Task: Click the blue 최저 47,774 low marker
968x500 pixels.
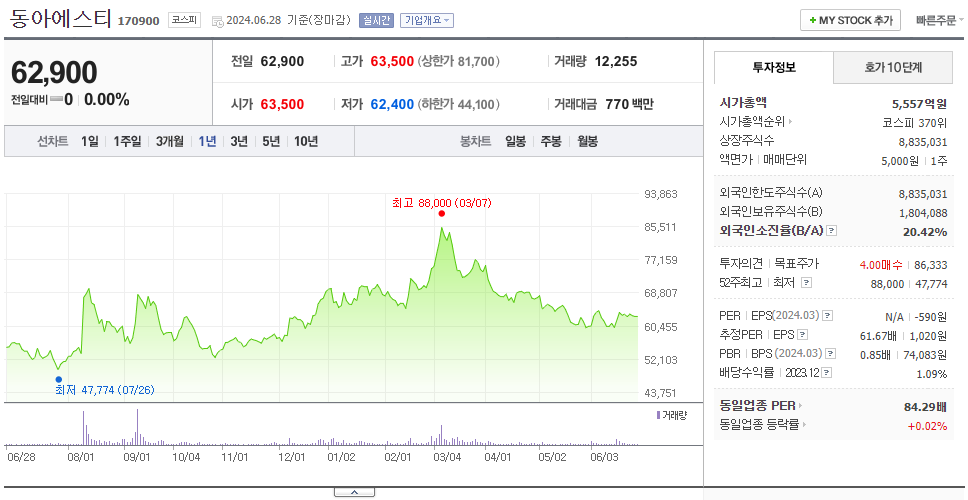Action: point(59,379)
